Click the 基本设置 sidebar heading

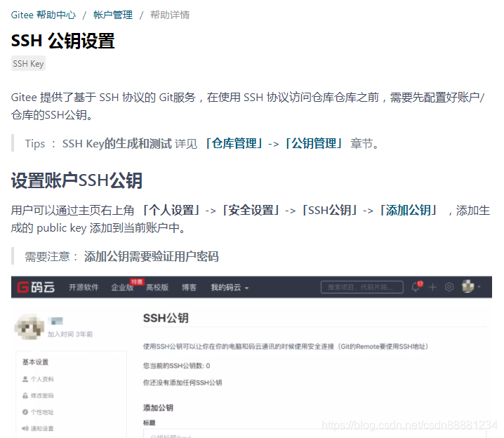point(35,362)
